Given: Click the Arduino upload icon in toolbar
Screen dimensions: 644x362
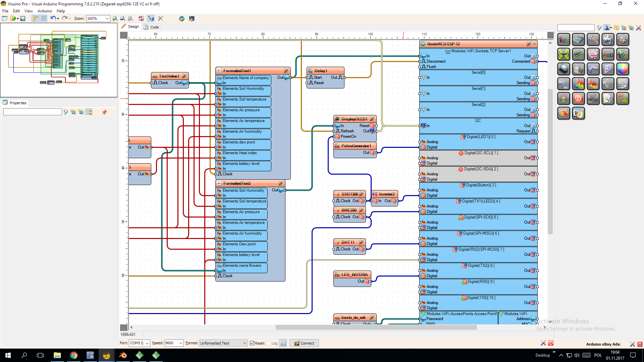Looking at the screenshot, I should (181, 18).
